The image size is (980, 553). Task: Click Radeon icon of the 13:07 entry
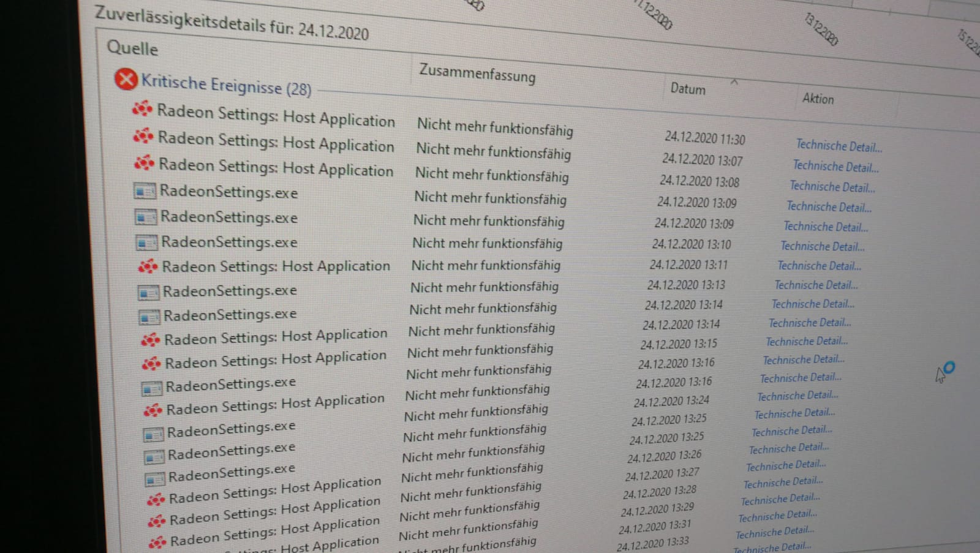143,136
